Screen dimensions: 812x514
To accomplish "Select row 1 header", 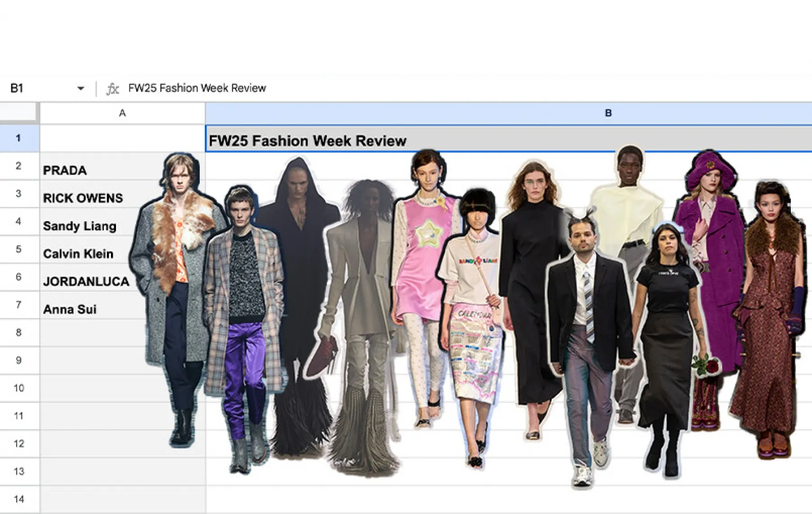I will point(19,138).
